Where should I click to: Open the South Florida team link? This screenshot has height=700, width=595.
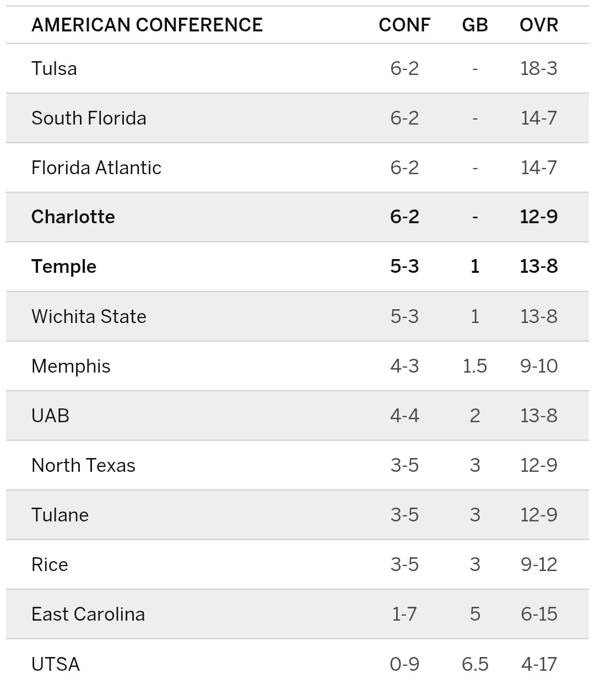tap(89, 118)
